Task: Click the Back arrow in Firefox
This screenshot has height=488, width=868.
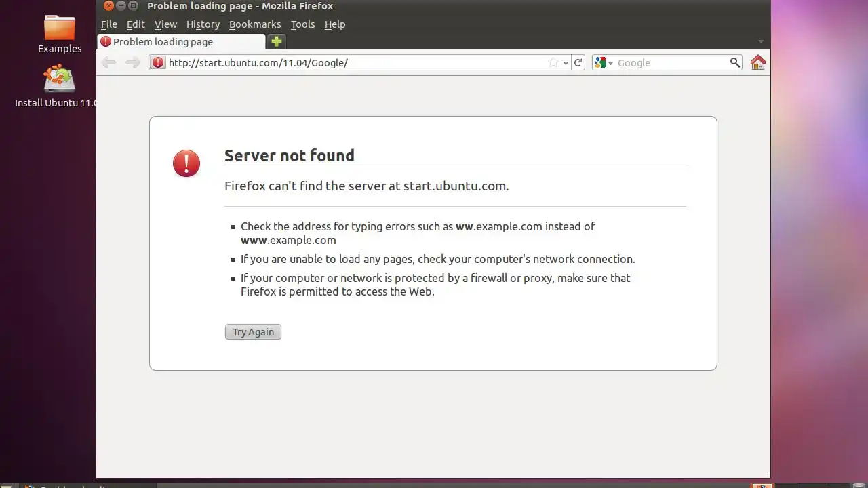Action: tap(108, 62)
